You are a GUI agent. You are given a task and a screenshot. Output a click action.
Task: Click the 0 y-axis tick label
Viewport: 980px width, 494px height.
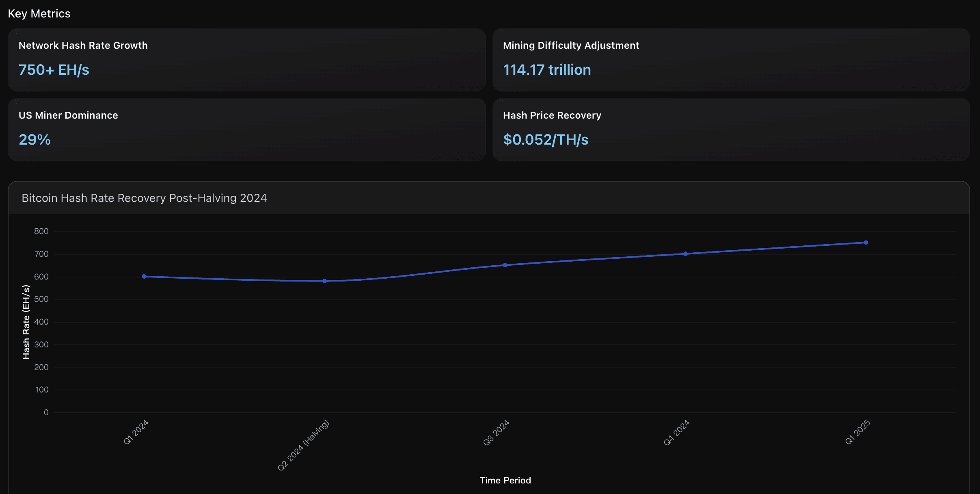[46, 413]
